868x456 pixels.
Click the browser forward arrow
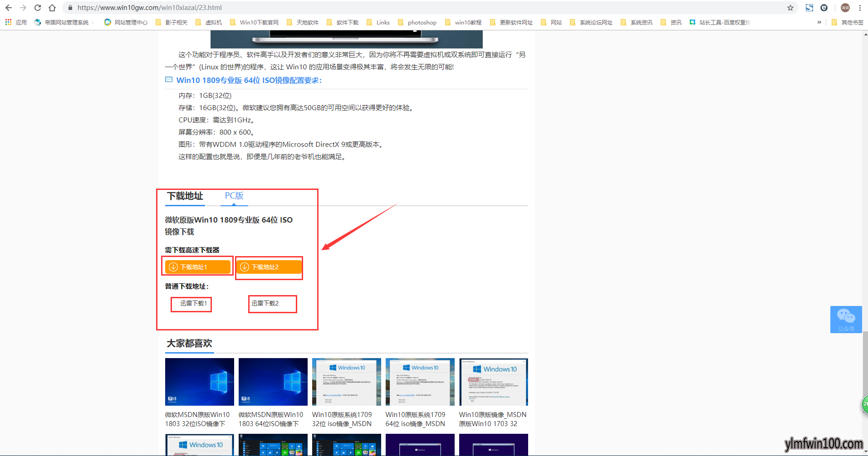tap(23, 8)
